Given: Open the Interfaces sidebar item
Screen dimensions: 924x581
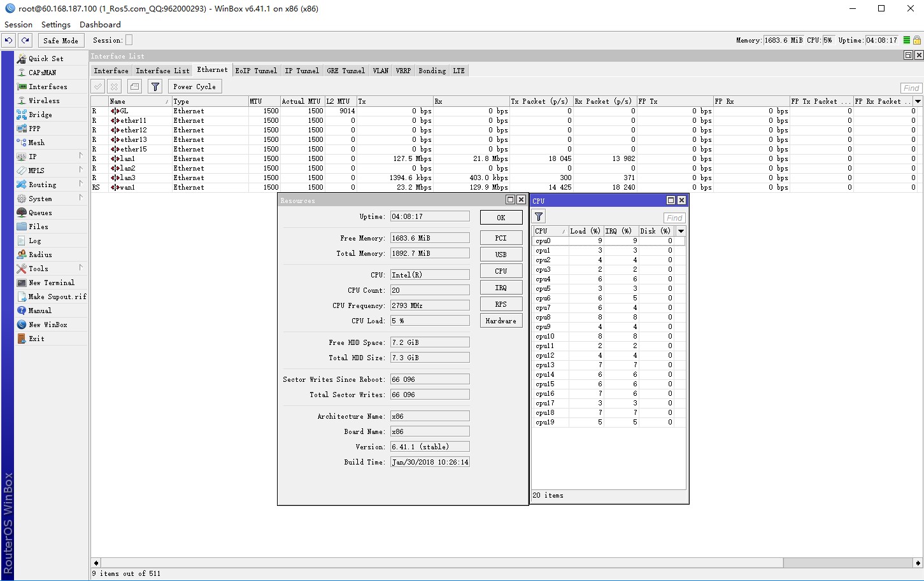Looking at the screenshot, I should [48, 87].
